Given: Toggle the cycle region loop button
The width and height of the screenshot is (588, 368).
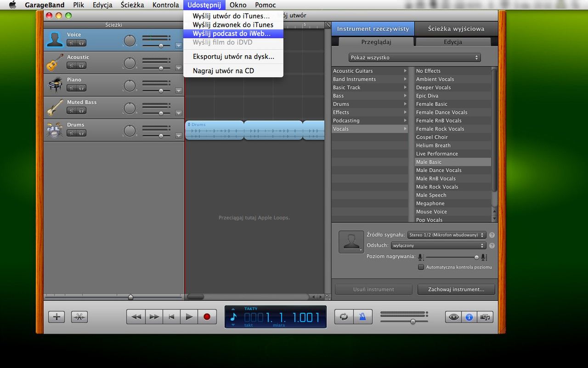Looking at the screenshot, I should [344, 316].
